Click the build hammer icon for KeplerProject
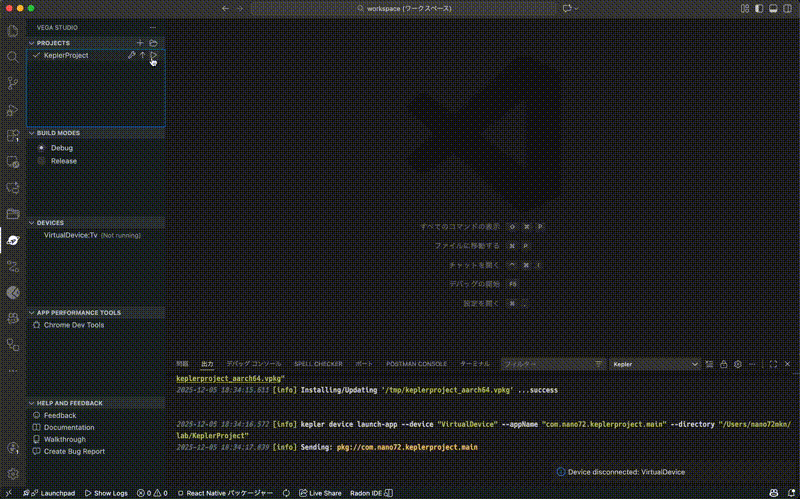 click(131, 55)
